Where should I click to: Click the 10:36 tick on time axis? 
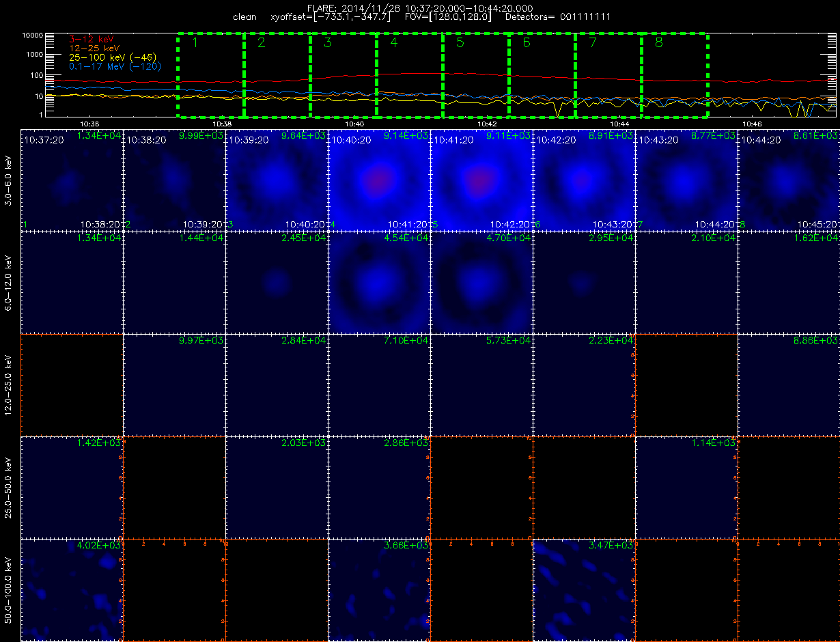pos(89,124)
